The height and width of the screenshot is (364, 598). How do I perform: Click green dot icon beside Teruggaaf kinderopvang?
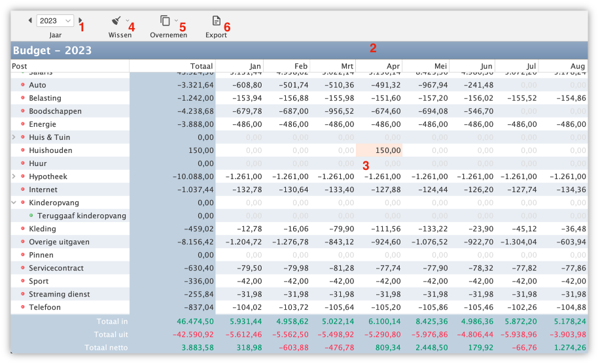click(31, 216)
